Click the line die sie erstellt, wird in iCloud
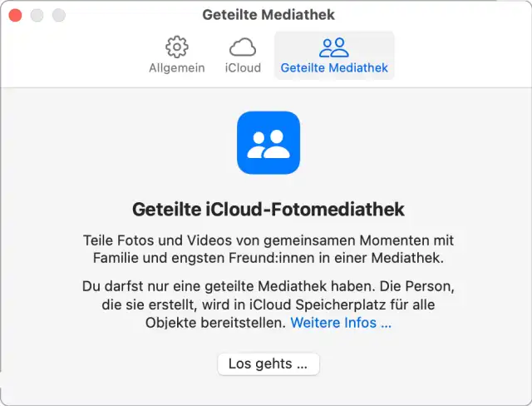The image size is (532, 406). coord(268,304)
